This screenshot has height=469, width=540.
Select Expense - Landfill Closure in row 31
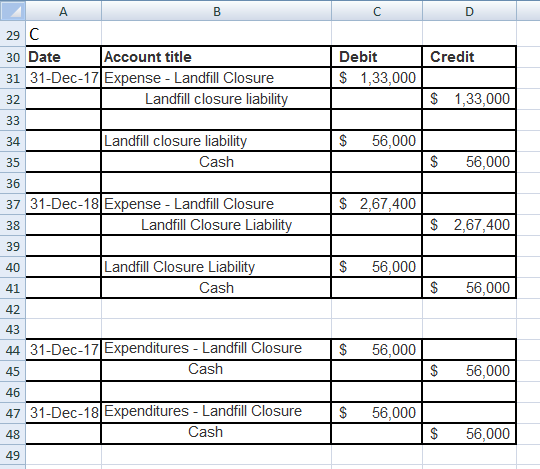216,78
